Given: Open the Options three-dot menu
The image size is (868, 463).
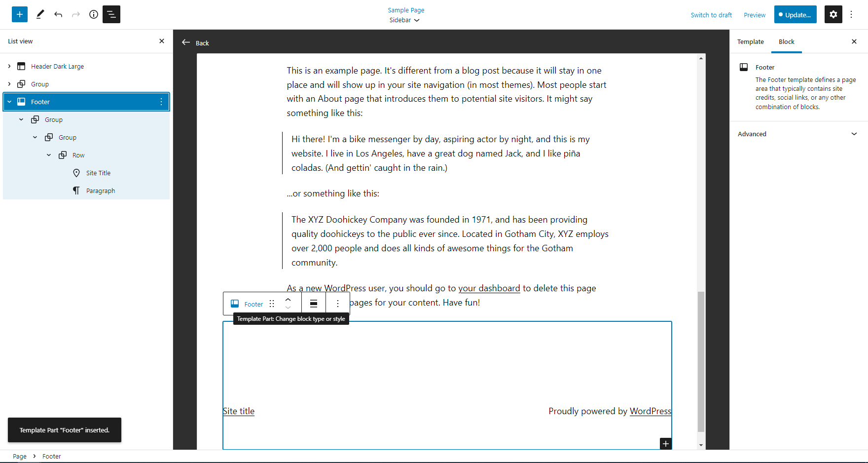Looking at the screenshot, I should point(851,14).
